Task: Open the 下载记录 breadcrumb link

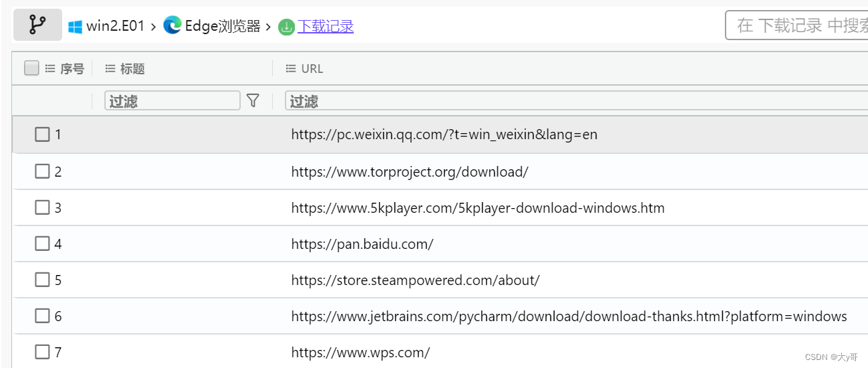Action: pyautogui.click(x=326, y=27)
